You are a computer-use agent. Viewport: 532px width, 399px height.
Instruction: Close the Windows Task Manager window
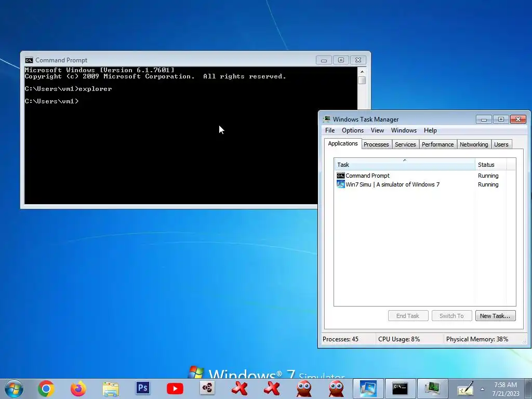point(518,119)
